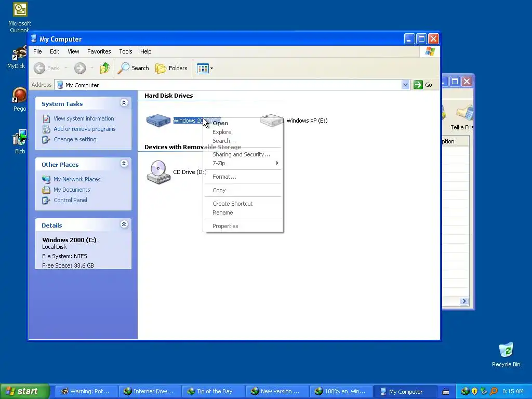532x399 pixels.
Task: Switch to Internet Dow... taskbar button
Action: point(149,392)
